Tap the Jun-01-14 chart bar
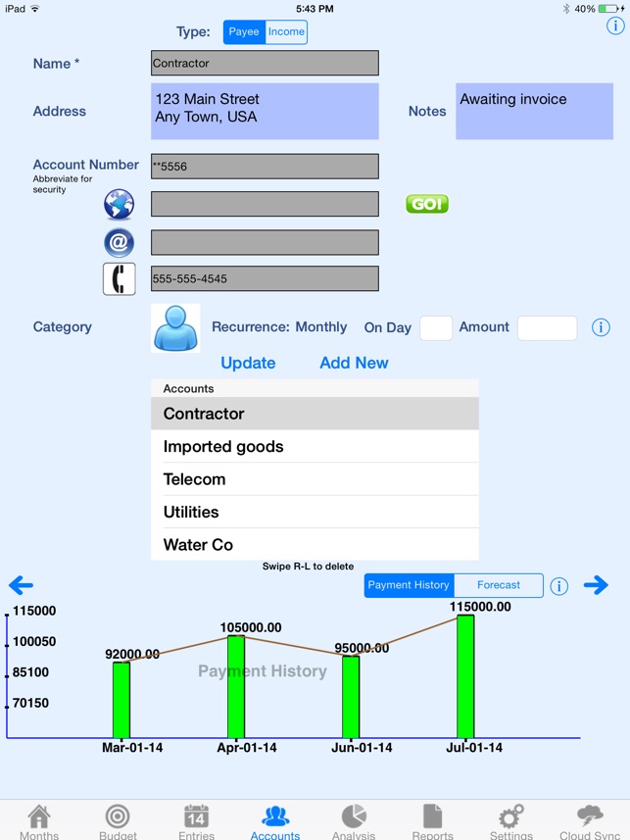The width and height of the screenshot is (630, 840). pyautogui.click(x=351, y=697)
